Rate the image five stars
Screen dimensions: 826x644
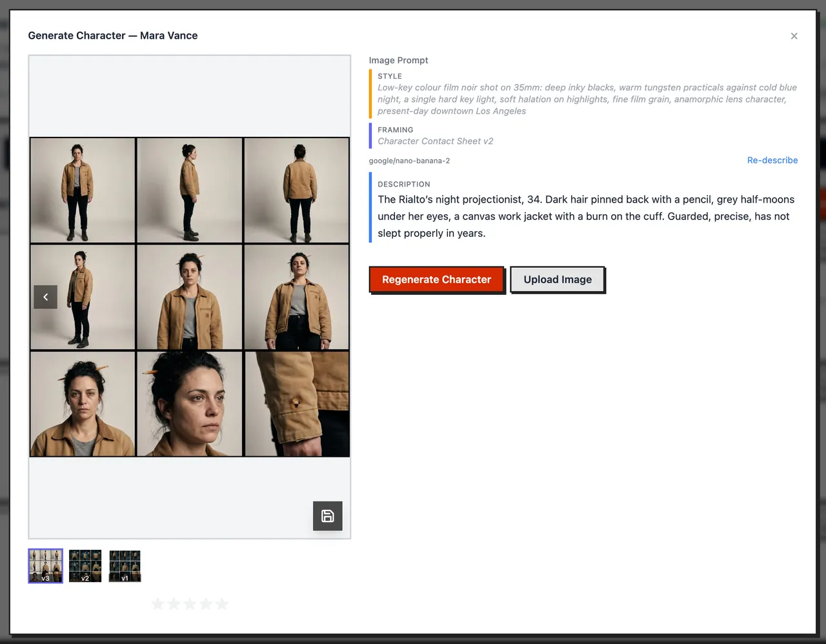(222, 604)
